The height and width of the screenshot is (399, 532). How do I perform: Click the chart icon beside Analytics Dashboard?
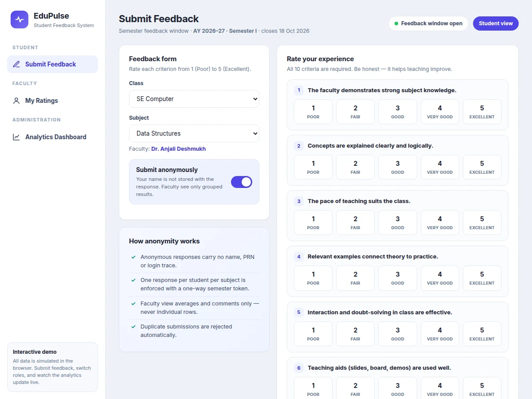click(16, 137)
